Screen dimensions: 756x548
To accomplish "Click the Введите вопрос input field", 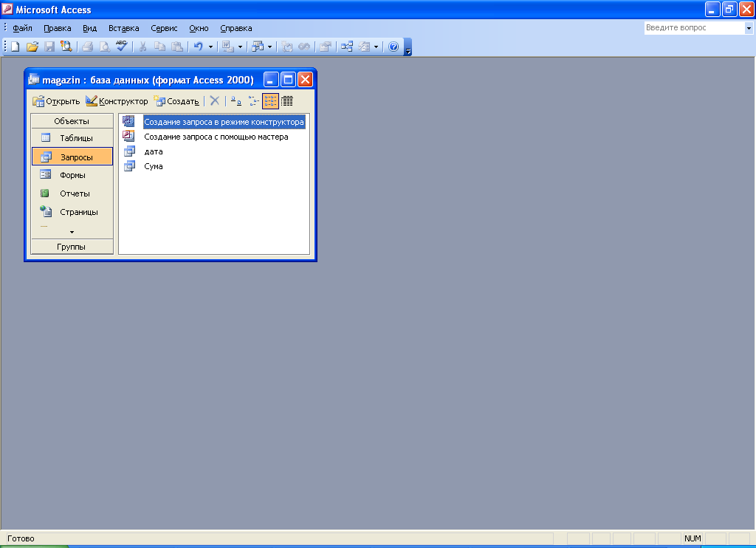I will click(694, 28).
